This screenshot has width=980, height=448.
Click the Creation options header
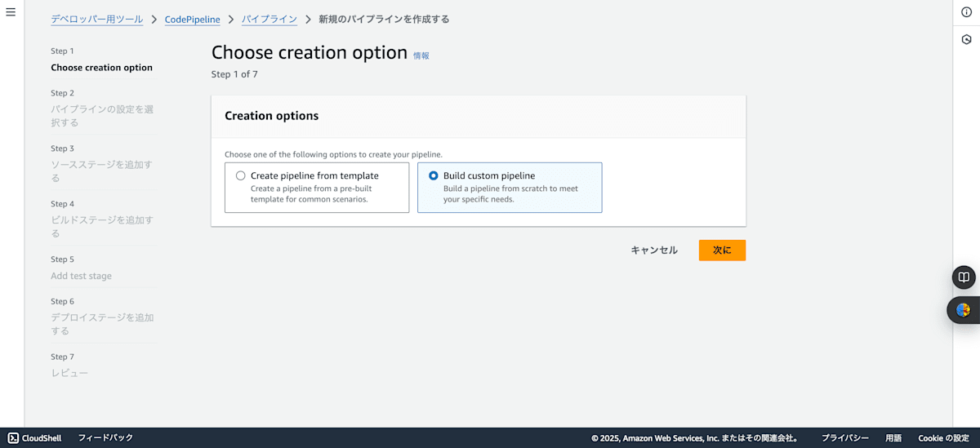tap(272, 116)
